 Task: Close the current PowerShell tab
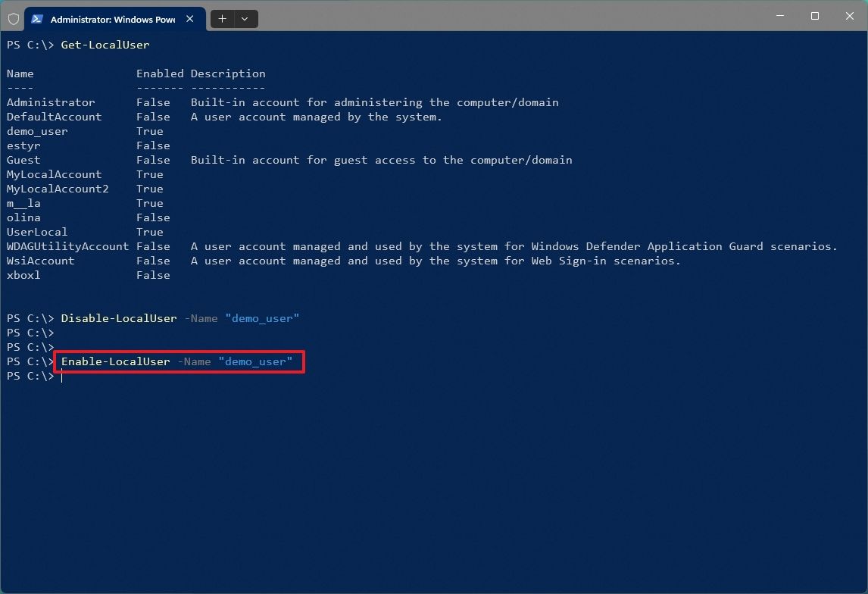pos(190,19)
